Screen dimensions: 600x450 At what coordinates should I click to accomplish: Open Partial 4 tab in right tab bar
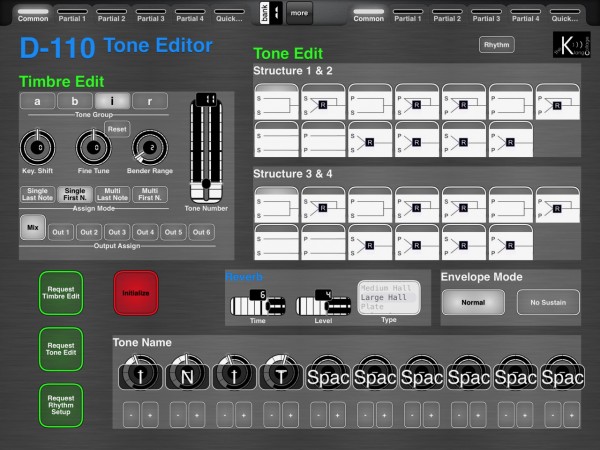pyautogui.click(x=525, y=15)
